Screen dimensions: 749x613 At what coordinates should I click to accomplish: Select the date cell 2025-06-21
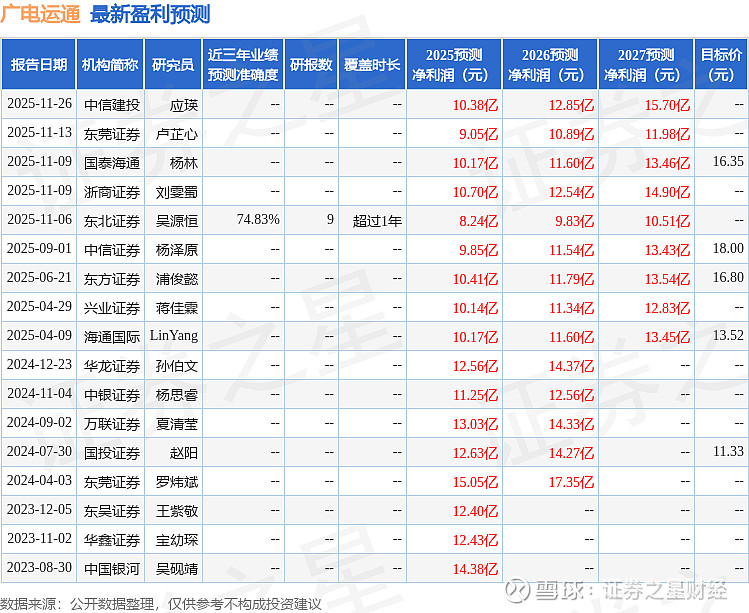(x=39, y=278)
